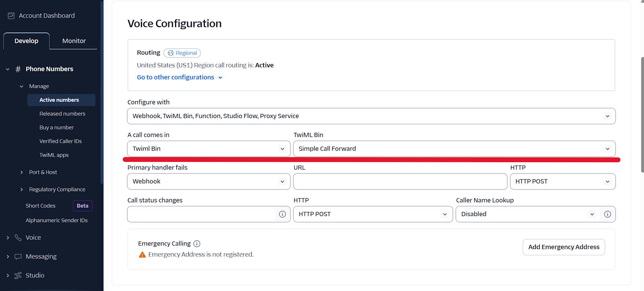
Task: Click the Call status changes info icon
Action: 282,214
